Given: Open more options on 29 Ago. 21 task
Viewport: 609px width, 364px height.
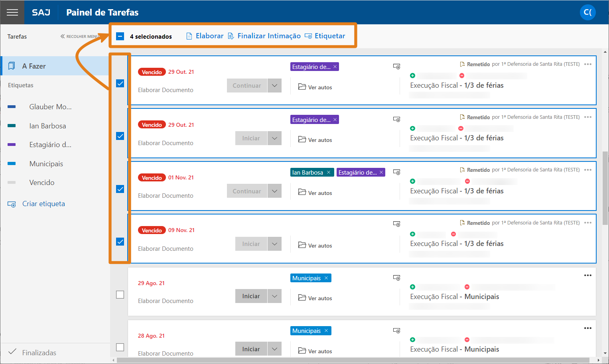Looking at the screenshot, I should point(588,275).
